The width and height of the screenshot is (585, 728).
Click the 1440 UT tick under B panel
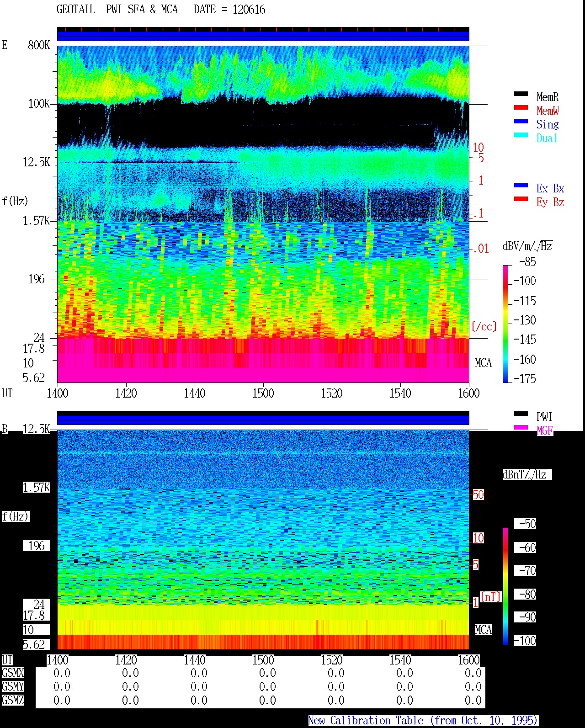click(195, 660)
